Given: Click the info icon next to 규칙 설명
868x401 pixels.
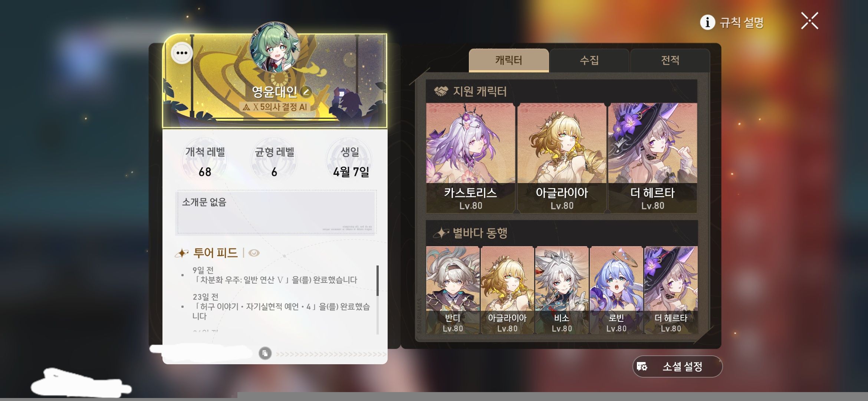Looking at the screenshot, I should [707, 22].
